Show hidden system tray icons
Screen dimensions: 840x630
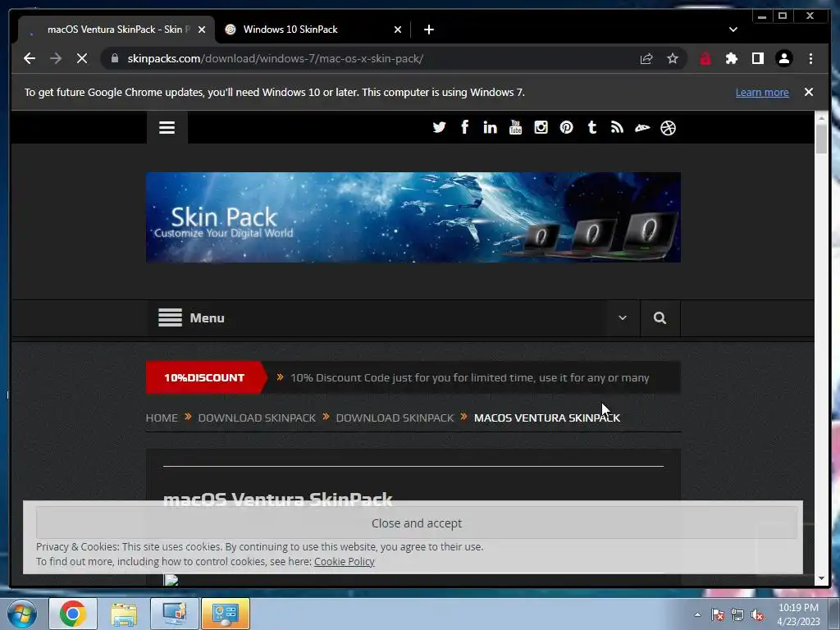click(697, 615)
